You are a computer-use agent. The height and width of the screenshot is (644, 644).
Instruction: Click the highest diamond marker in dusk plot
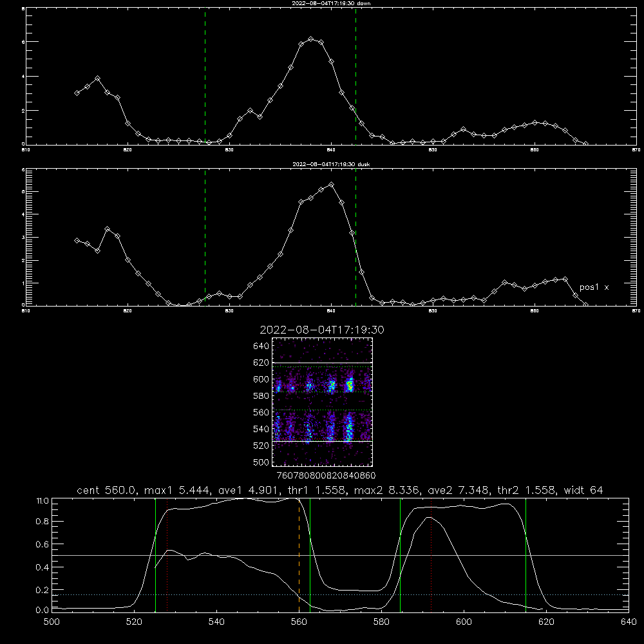332,184
